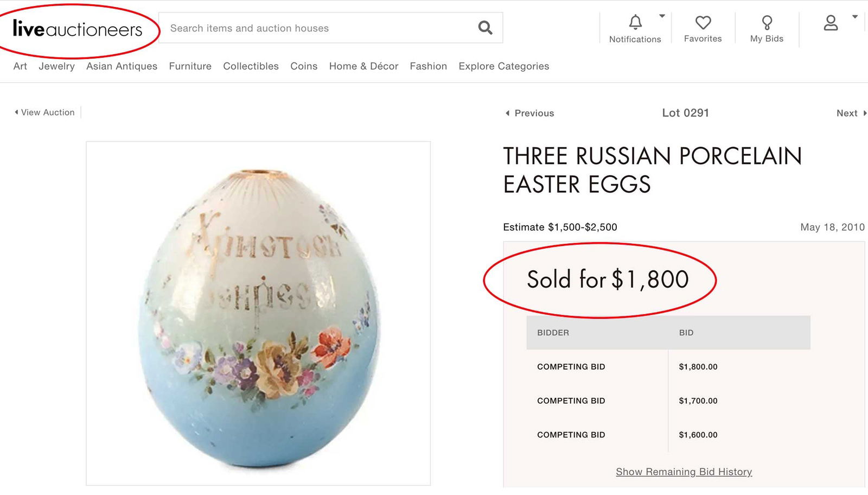Image resolution: width=868 pixels, height=495 pixels.
Task: Click the View Auction link
Action: point(48,112)
